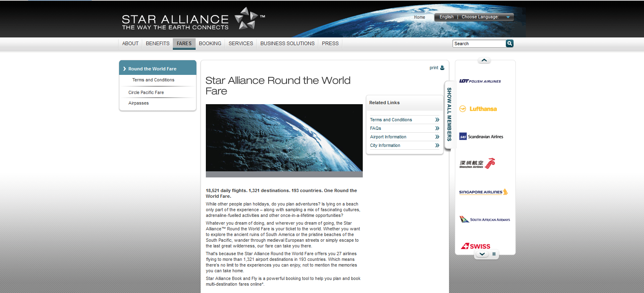Pause the member airline carousel

[x=494, y=254]
